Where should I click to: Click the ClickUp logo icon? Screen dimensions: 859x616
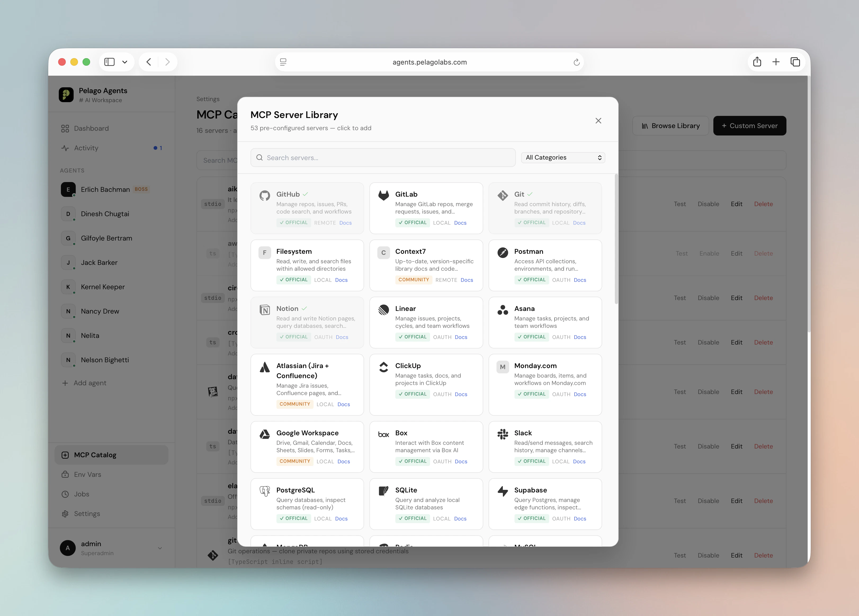point(383,367)
